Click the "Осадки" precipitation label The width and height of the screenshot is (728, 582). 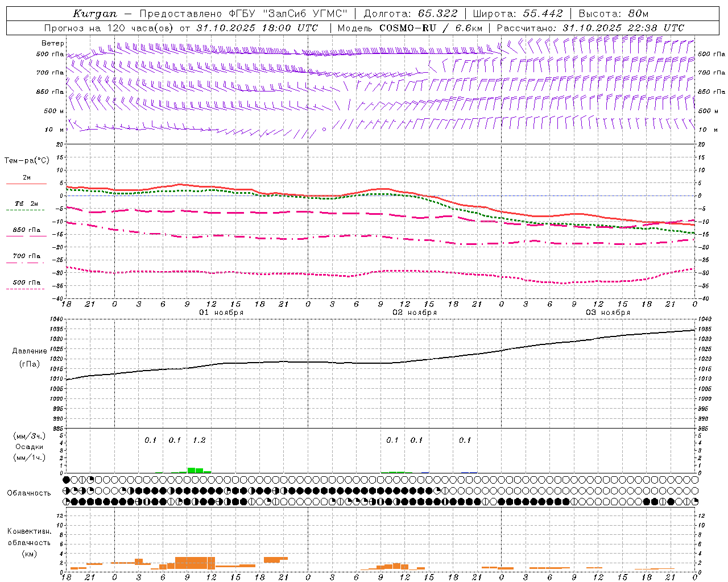(x=30, y=447)
